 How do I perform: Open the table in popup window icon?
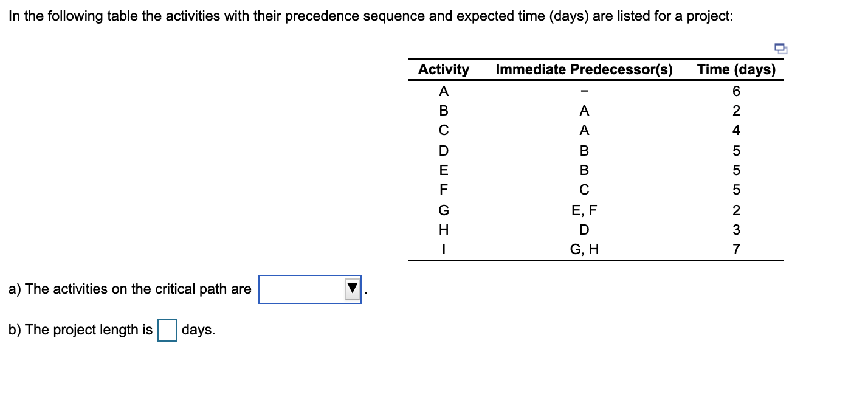click(x=780, y=48)
